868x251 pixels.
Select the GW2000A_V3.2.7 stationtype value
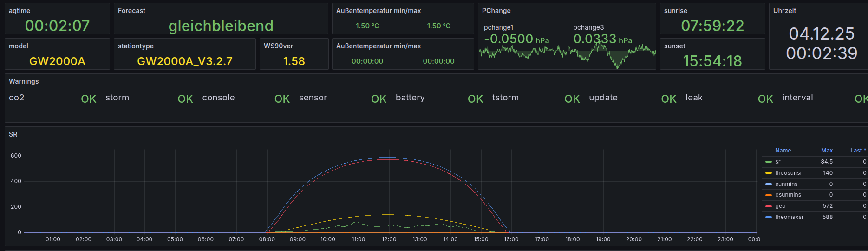185,61
